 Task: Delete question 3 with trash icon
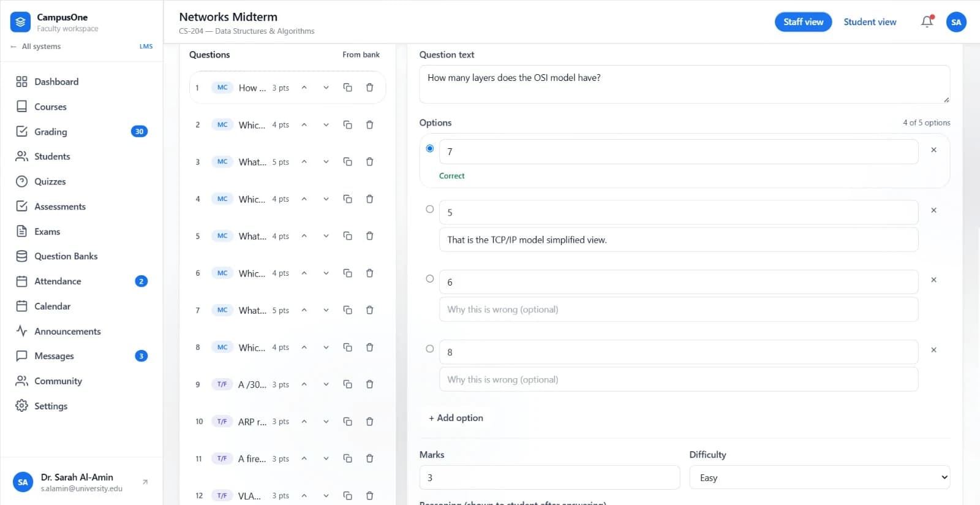369,162
